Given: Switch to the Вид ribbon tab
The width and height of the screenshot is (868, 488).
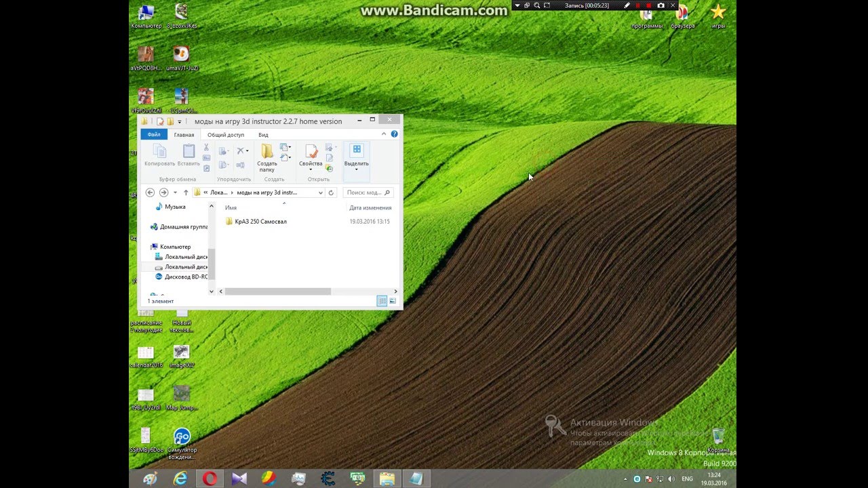Looking at the screenshot, I should pos(263,134).
